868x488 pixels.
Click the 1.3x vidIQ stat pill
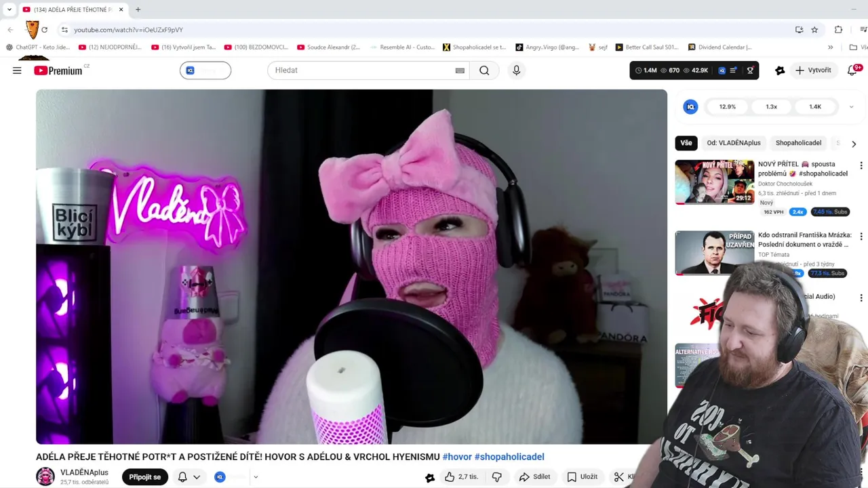[x=771, y=107]
